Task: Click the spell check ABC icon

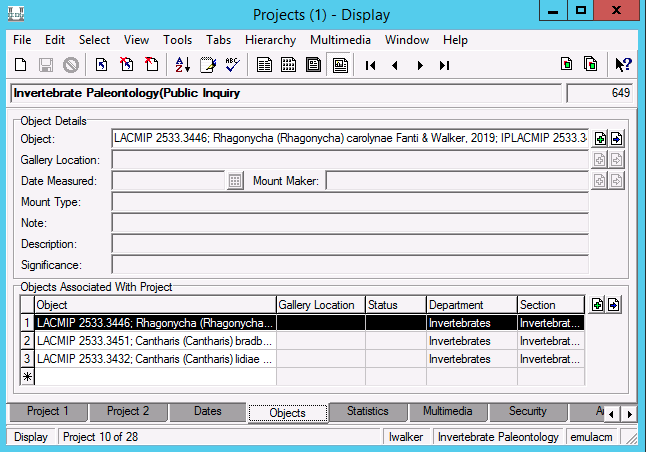Action: coord(232,65)
